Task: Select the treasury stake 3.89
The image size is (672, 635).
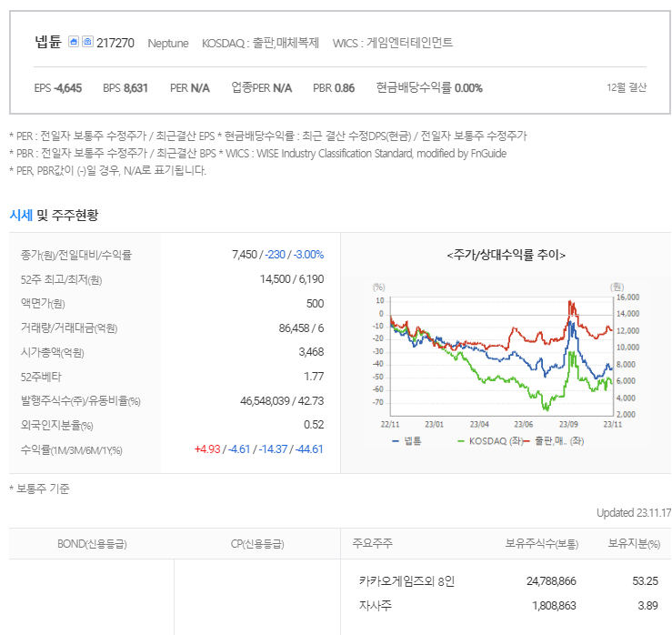Action: pyautogui.click(x=647, y=606)
